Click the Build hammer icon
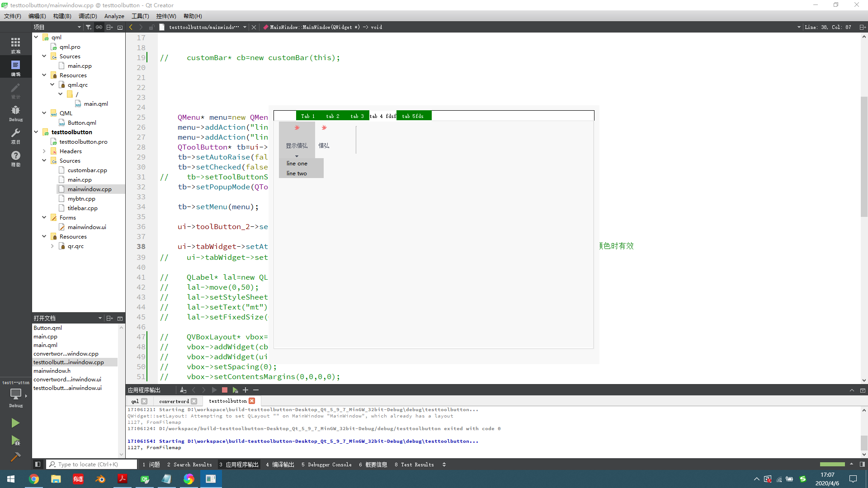This screenshot has height=488, width=868. point(15,457)
